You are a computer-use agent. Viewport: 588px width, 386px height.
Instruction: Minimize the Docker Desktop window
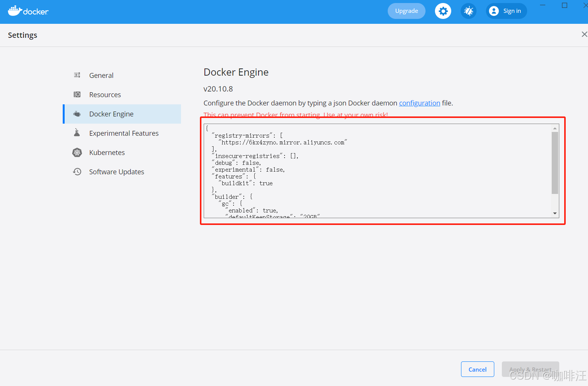[x=543, y=5]
